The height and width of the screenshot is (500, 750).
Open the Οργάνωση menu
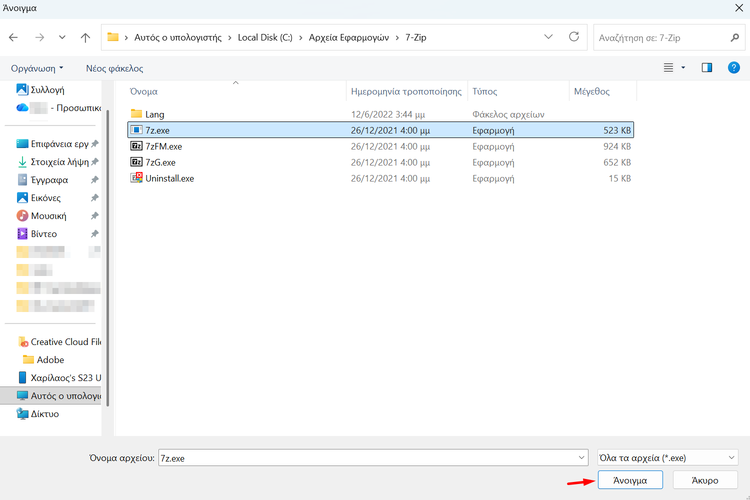36,68
